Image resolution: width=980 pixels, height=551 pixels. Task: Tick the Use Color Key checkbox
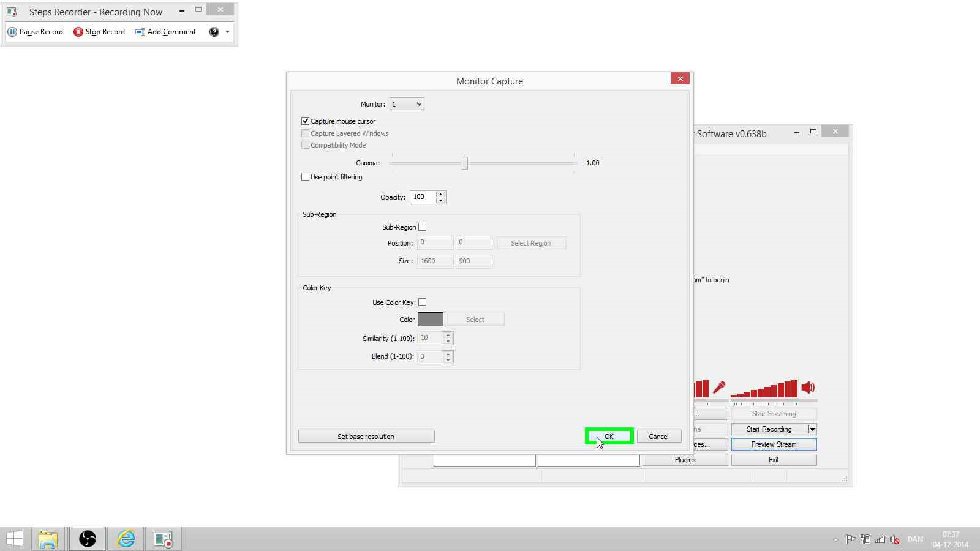(422, 302)
